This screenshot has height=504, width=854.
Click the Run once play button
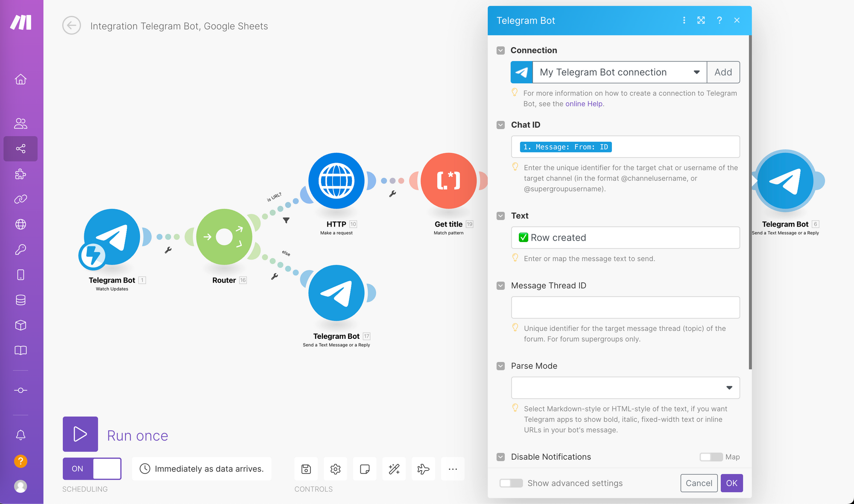tap(80, 434)
